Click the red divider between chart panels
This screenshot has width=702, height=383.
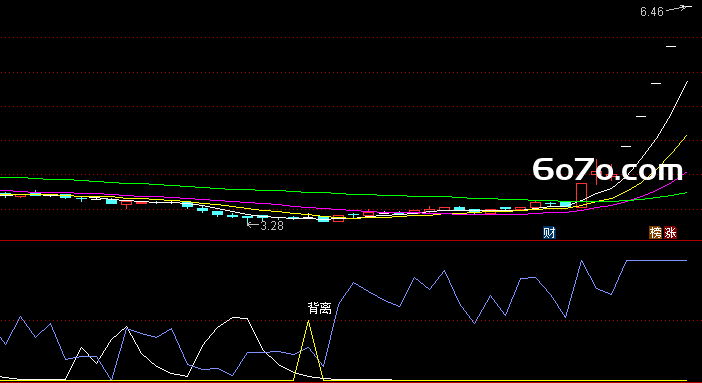coord(351,241)
